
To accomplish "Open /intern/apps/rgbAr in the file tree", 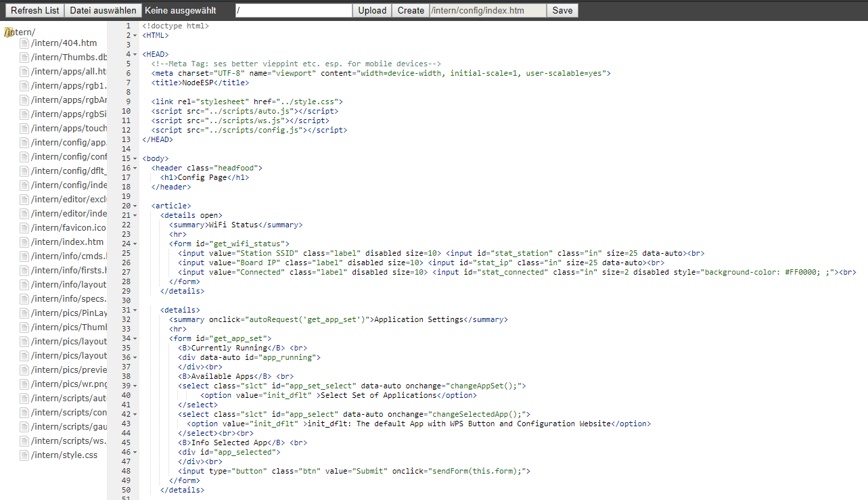I will (x=69, y=100).
